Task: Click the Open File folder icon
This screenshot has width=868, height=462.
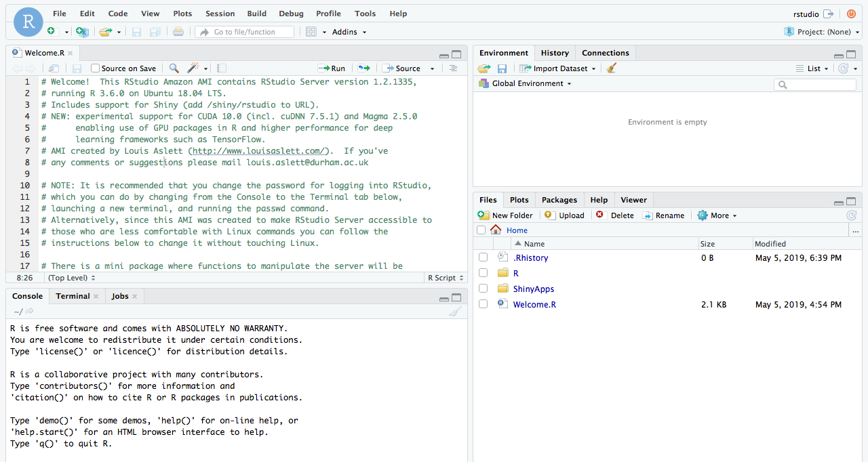Action: click(x=105, y=32)
